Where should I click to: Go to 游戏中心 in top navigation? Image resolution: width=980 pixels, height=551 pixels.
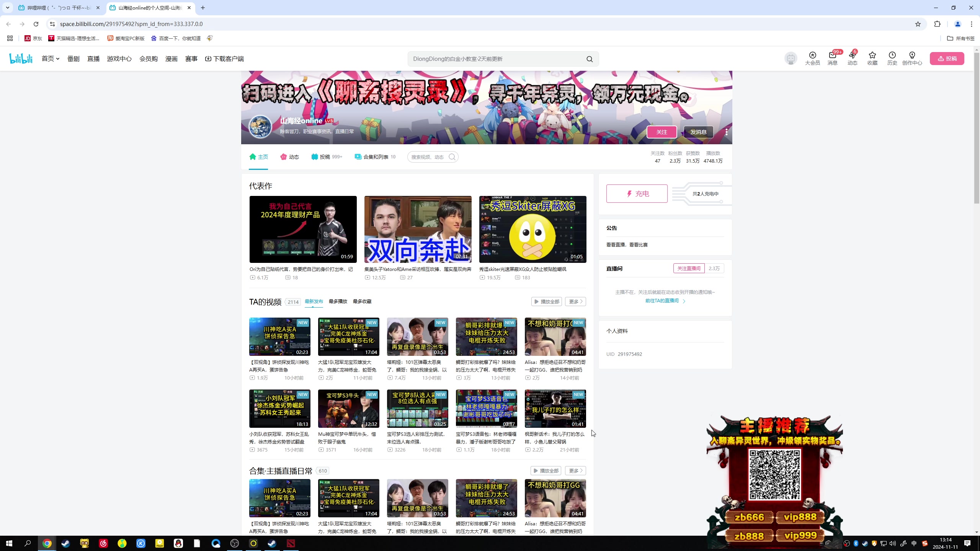coord(119,59)
